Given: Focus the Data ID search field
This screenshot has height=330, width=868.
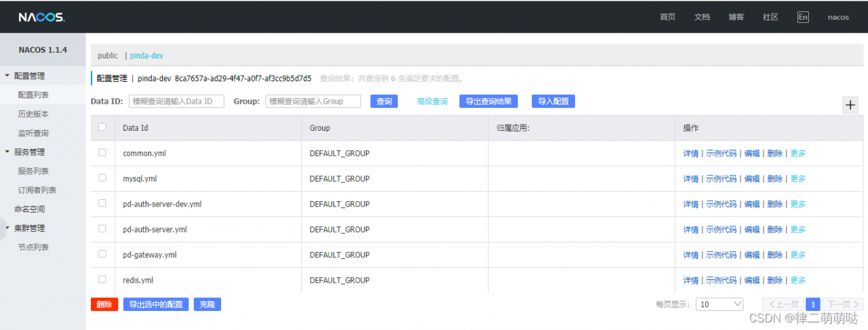Looking at the screenshot, I should (176, 101).
